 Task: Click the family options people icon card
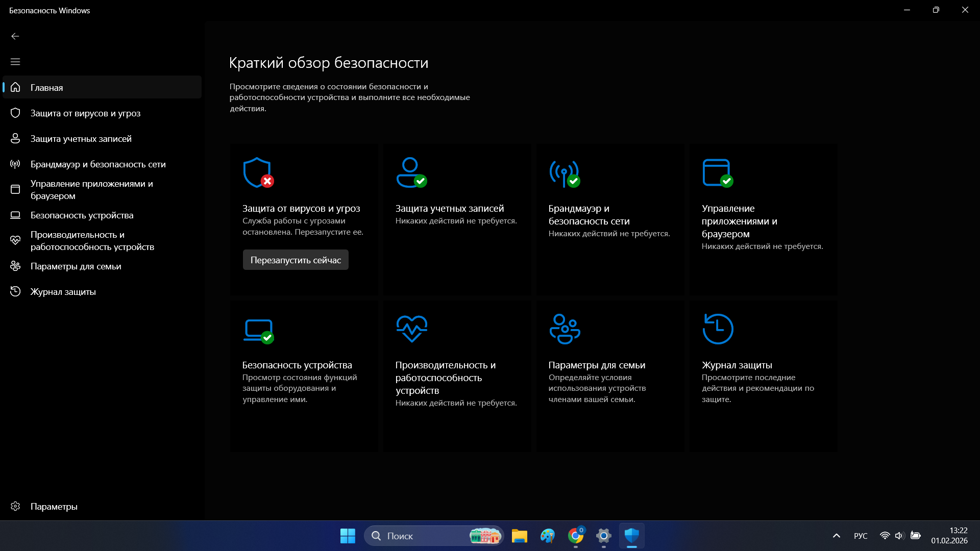click(x=565, y=329)
